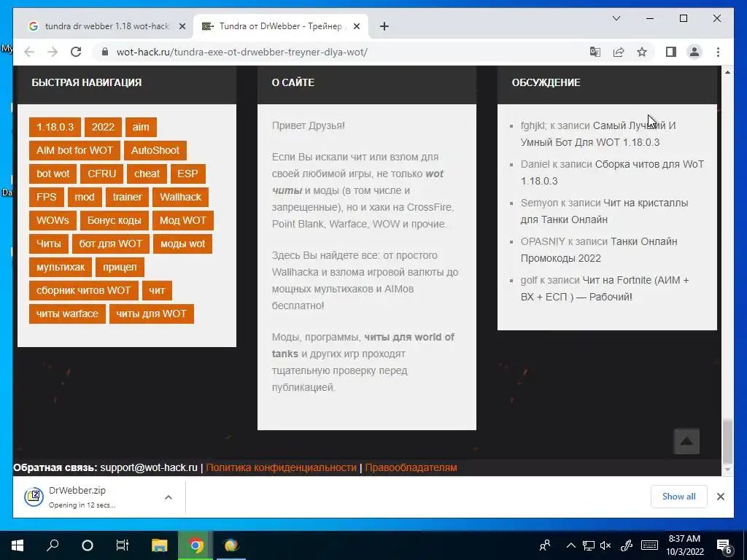The width and height of the screenshot is (747, 560).
Task: Click the scroll-to-top arrow button
Action: [x=686, y=441]
